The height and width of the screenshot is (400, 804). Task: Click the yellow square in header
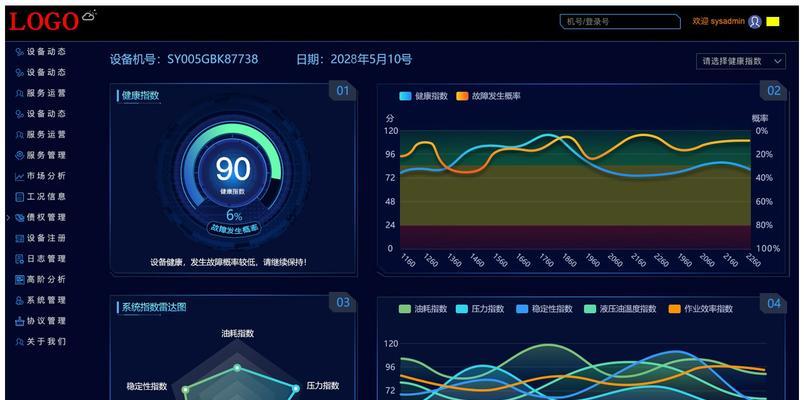[x=773, y=22]
